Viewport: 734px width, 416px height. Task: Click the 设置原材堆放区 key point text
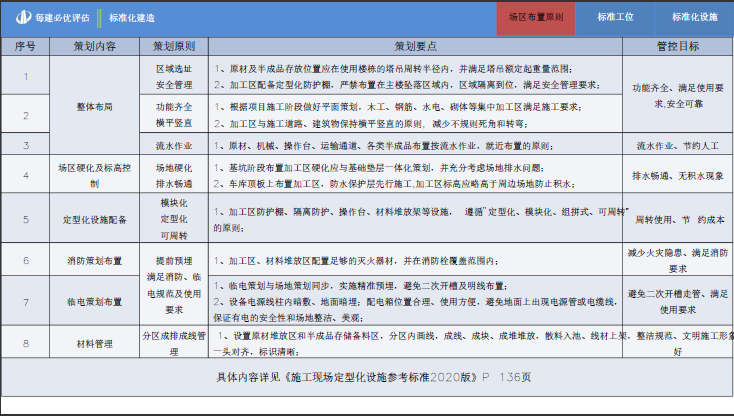point(421,343)
